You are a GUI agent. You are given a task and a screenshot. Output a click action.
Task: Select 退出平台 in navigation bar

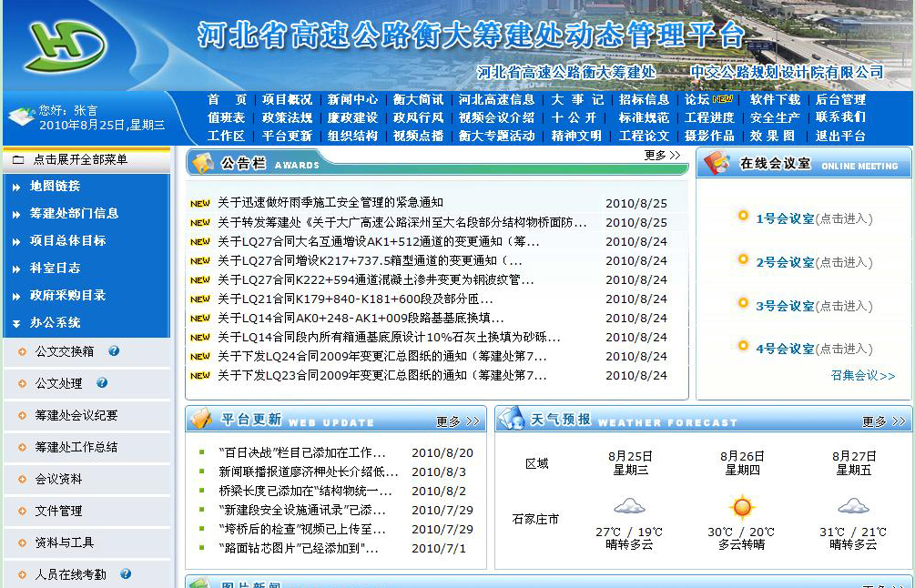[839, 136]
